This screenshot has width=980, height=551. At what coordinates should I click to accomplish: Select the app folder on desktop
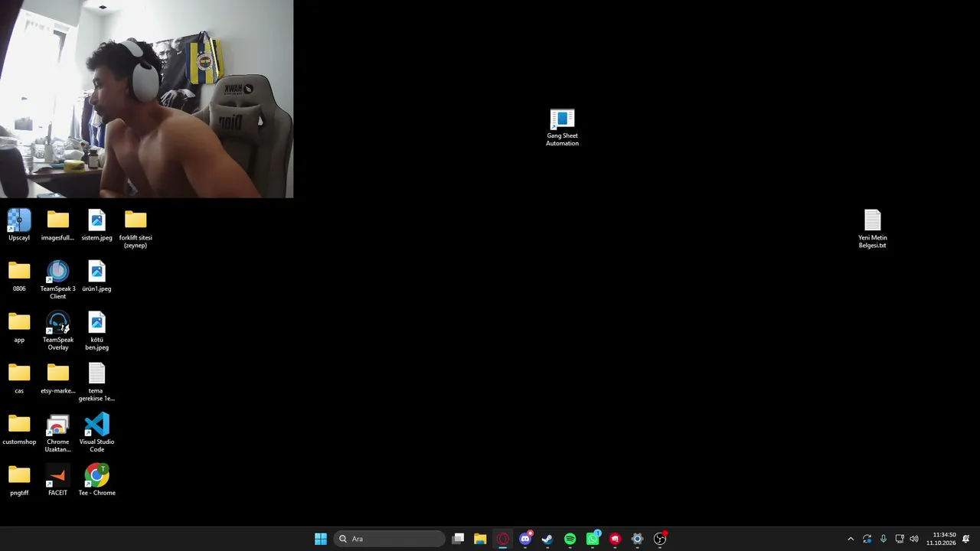tap(19, 328)
